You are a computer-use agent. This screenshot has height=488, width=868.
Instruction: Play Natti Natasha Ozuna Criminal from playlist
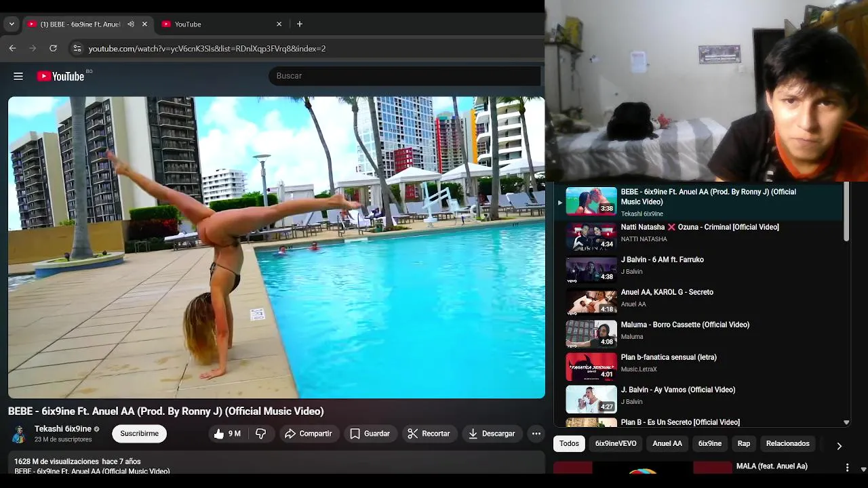[700, 236]
